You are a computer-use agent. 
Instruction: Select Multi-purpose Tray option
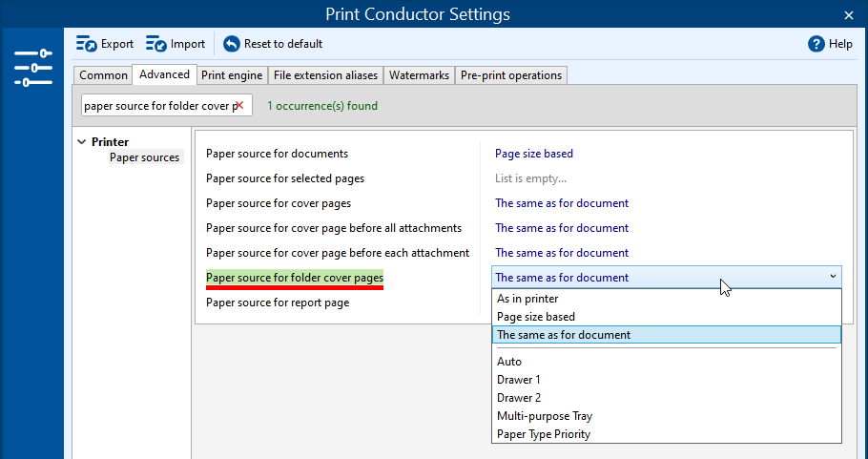click(545, 416)
